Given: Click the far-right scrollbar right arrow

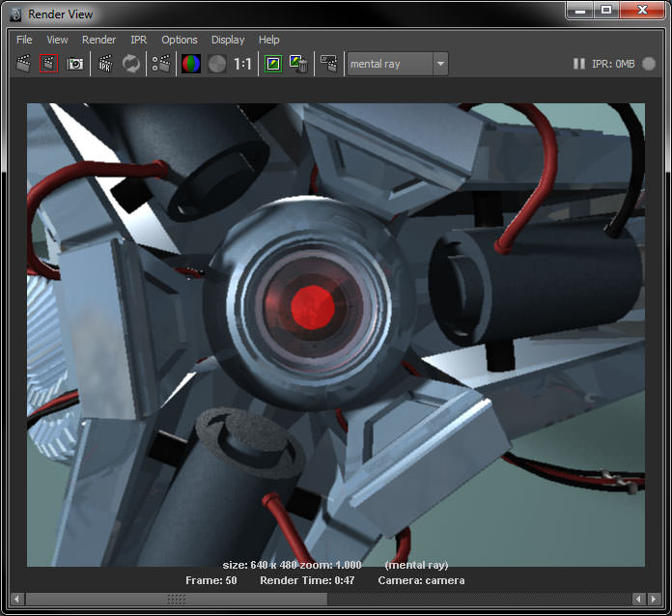Looking at the screenshot, I should [x=654, y=599].
